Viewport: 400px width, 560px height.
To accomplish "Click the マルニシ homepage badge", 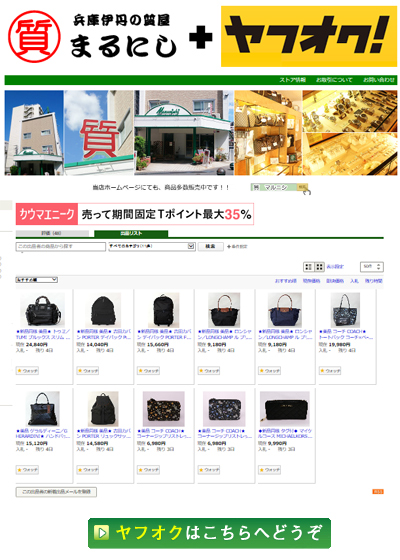I will 279,187.
